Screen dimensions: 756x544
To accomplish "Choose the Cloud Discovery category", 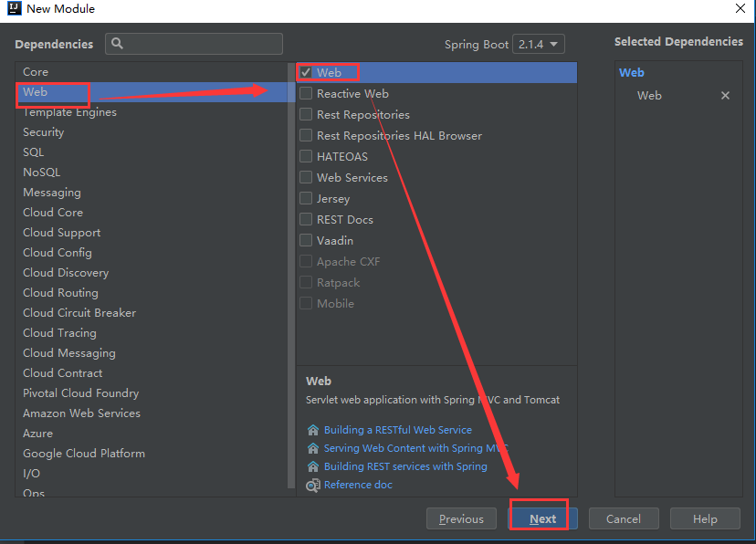I will point(152,273).
